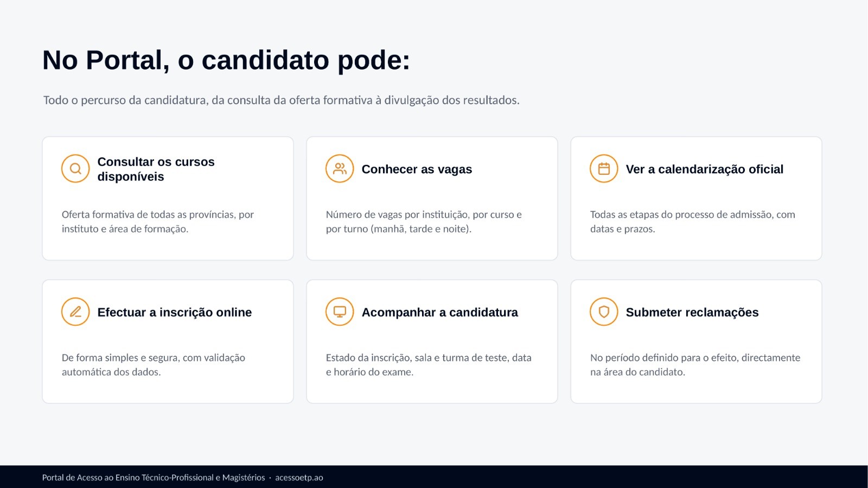Select the Submeter reclamações card title
Screen dimensions: 868x488
(692, 312)
